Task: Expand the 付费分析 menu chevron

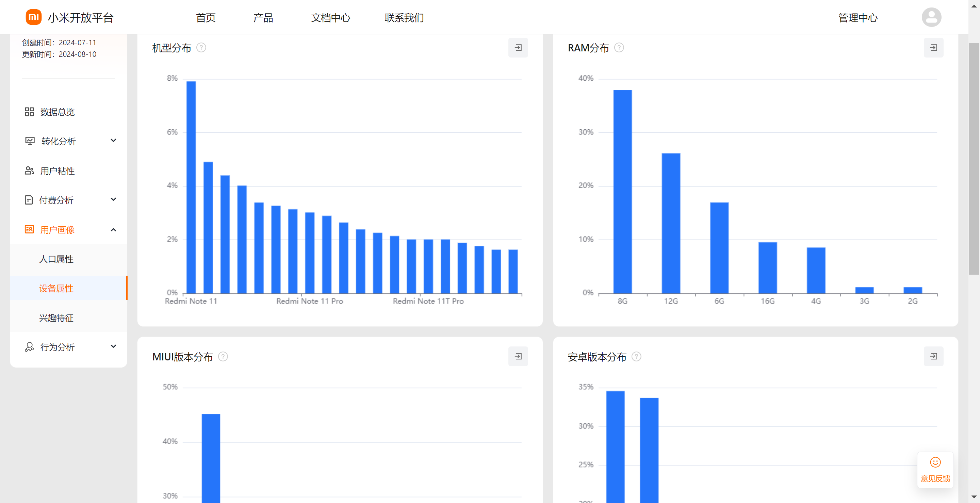Action: [x=113, y=199]
